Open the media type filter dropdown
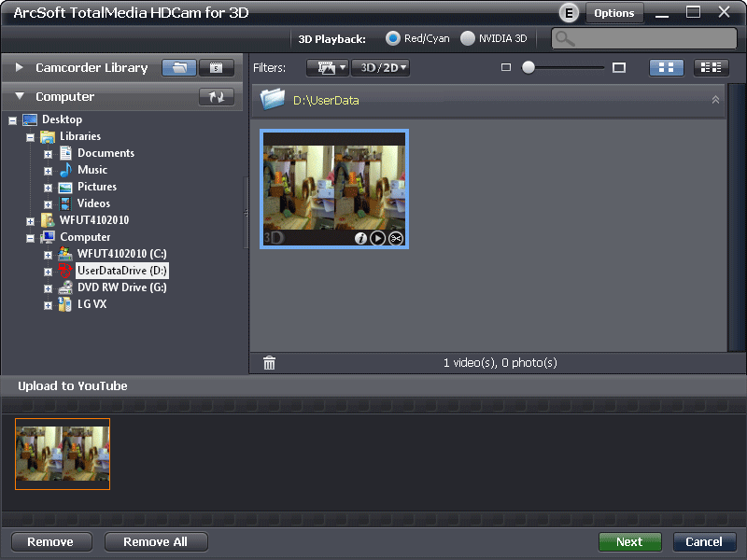 pos(328,67)
